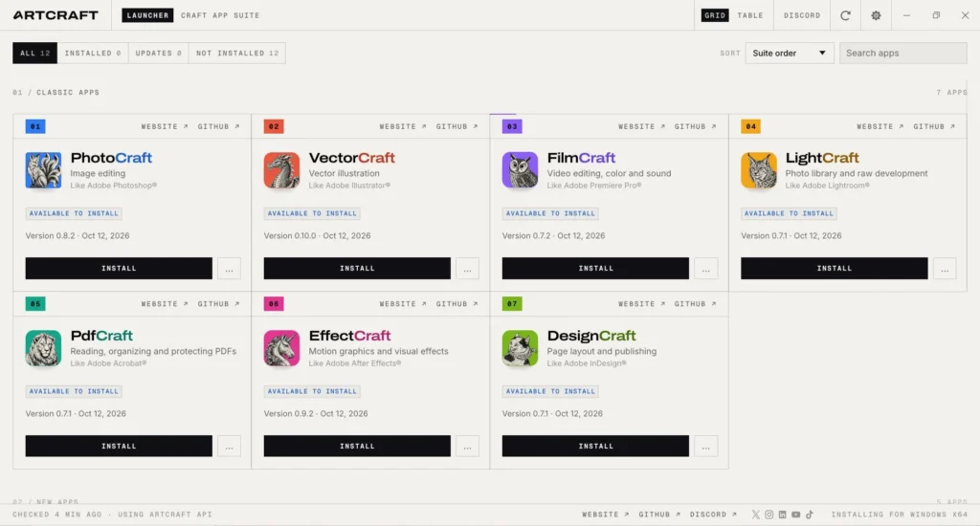Click the FilmCraft owl app icon
Image resolution: width=980 pixels, height=526 pixels.
coord(520,170)
